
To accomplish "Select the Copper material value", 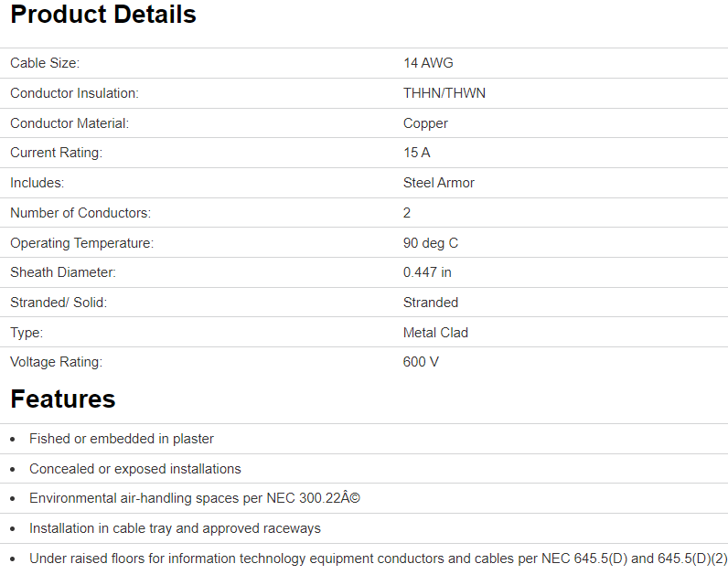I will coord(425,123).
